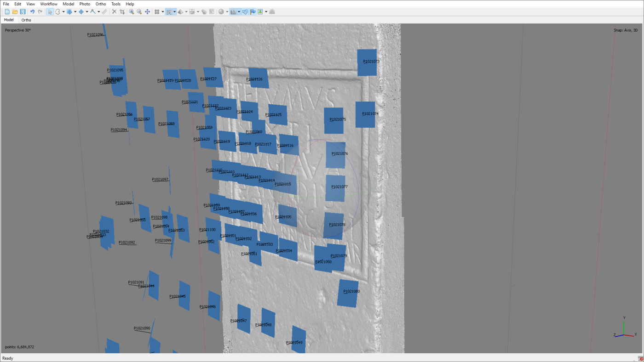Select camera P1021073 in the viewport
644x362 pixels.
(x=367, y=62)
